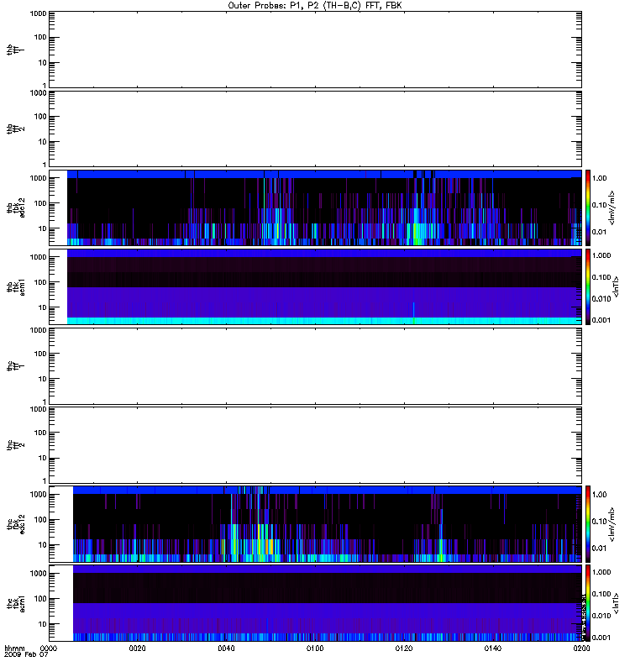The width and height of the screenshot is (630, 672).
Task: Click the 'thc fff 2' y-axis label
Action: click(16, 445)
